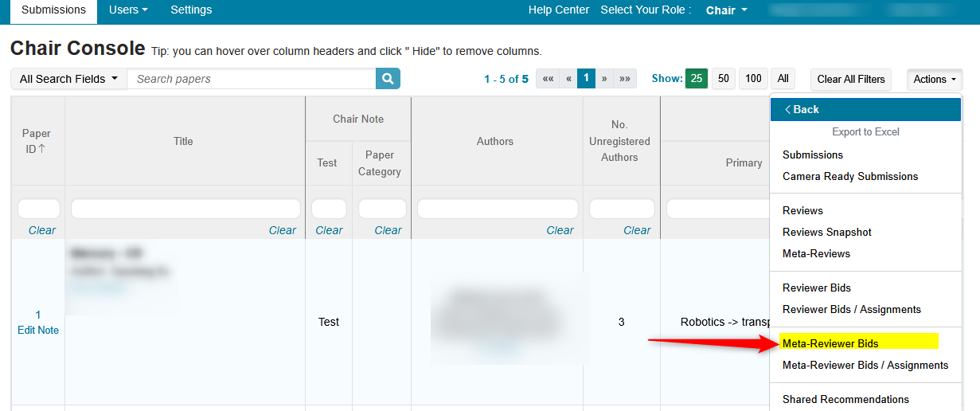This screenshot has height=411, width=980.
Task: Open the Chair role selector dropdown
Action: [726, 10]
